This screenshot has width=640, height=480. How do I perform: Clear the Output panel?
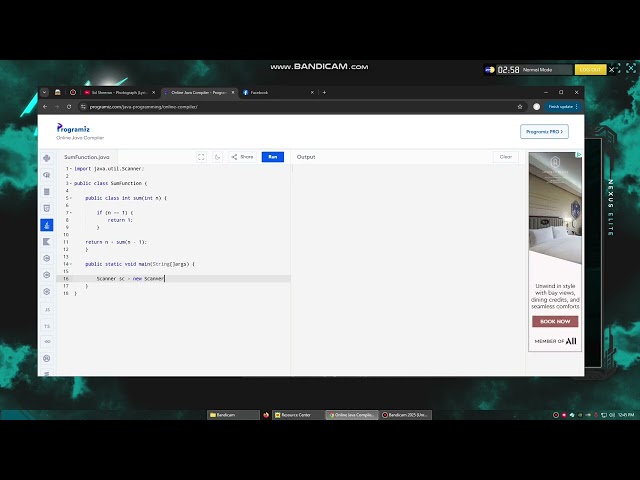tap(506, 157)
